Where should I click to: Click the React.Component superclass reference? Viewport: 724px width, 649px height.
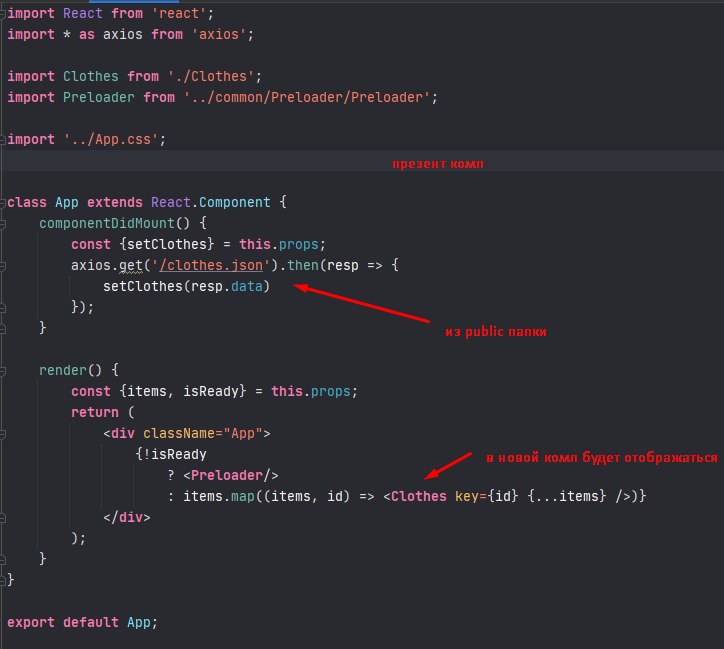click(x=211, y=202)
